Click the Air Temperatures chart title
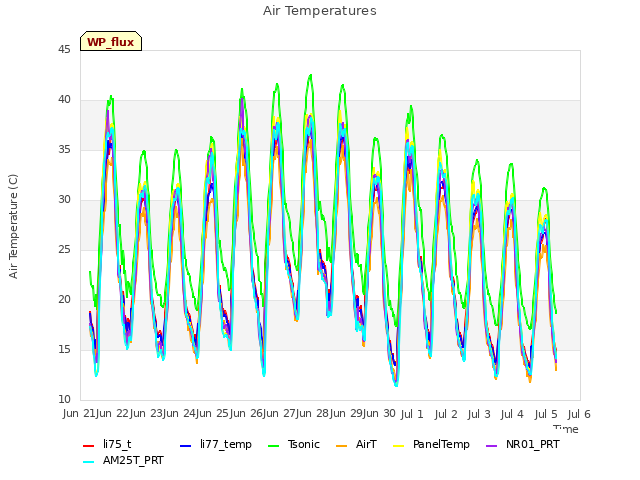640x480 pixels. click(x=320, y=11)
